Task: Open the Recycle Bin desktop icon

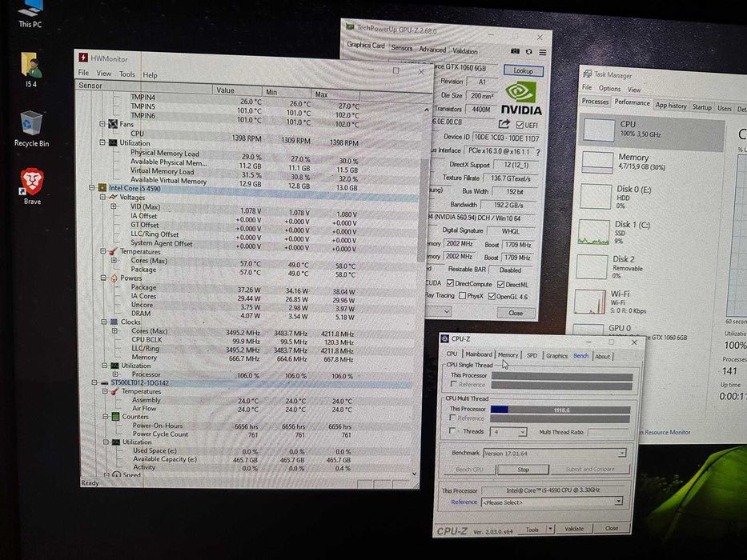Action: [x=31, y=129]
